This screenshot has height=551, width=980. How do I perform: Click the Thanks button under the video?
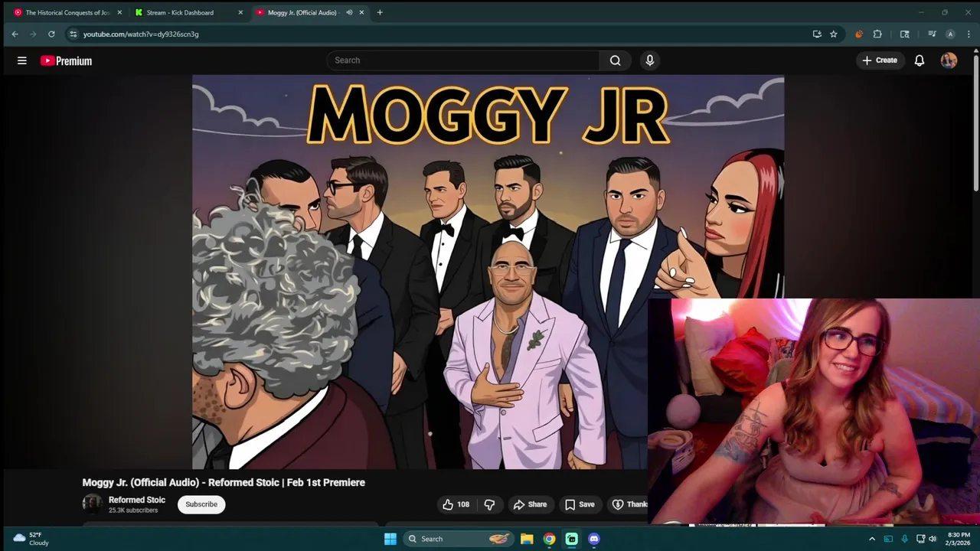[629, 504]
